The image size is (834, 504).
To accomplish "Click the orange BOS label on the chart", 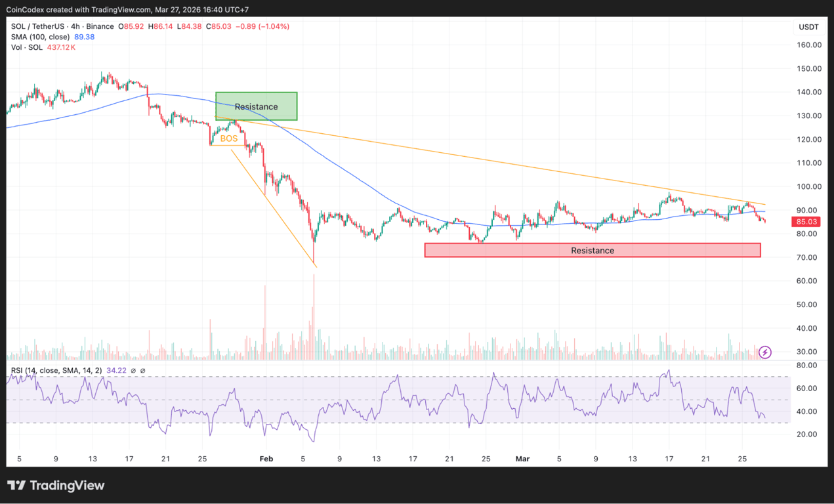I will coord(228,138).
